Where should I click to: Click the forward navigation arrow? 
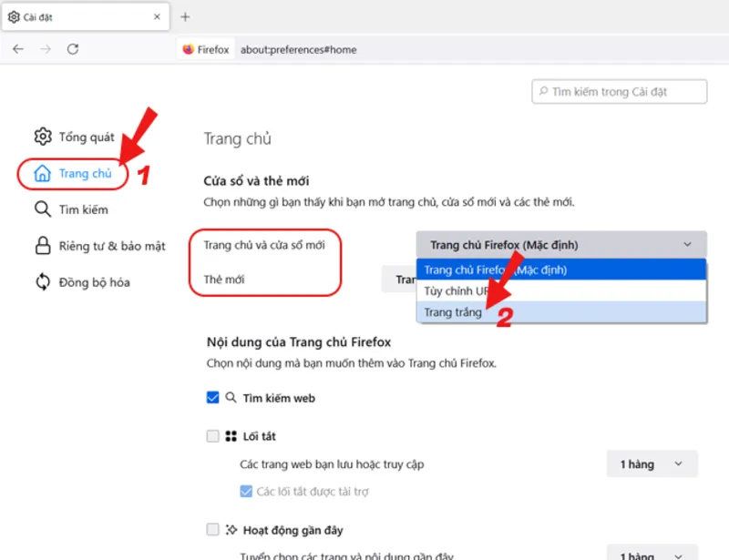point(46,49)
